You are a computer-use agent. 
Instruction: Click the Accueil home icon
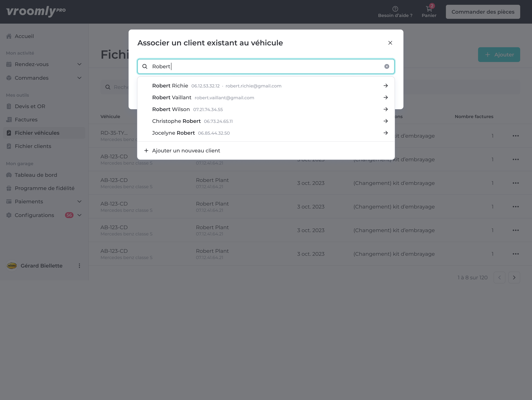pyautogui.click(x=9, y=36)
